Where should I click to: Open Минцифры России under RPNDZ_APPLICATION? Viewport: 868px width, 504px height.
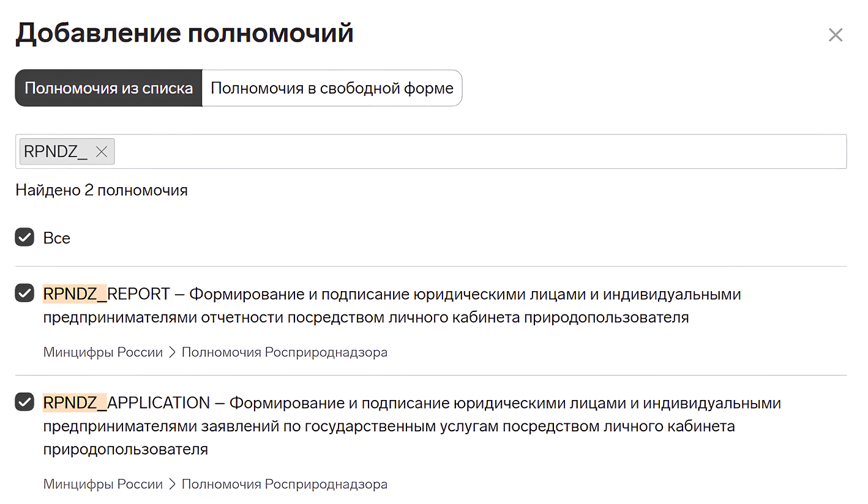[103, 484]
